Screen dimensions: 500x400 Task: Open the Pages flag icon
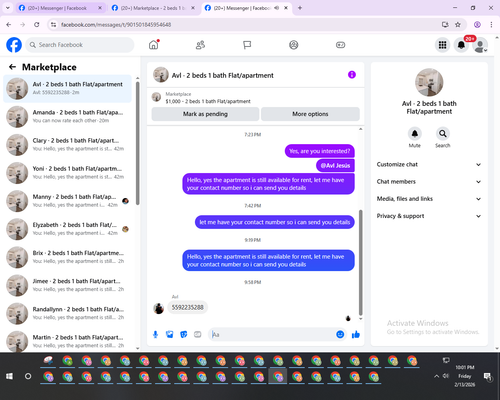coord(247,45)
